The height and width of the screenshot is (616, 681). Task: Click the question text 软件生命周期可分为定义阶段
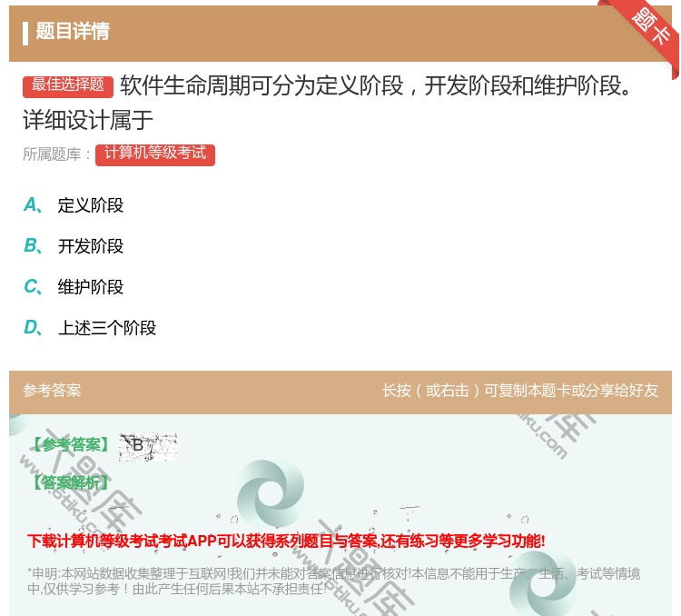[x=376, y=85]
